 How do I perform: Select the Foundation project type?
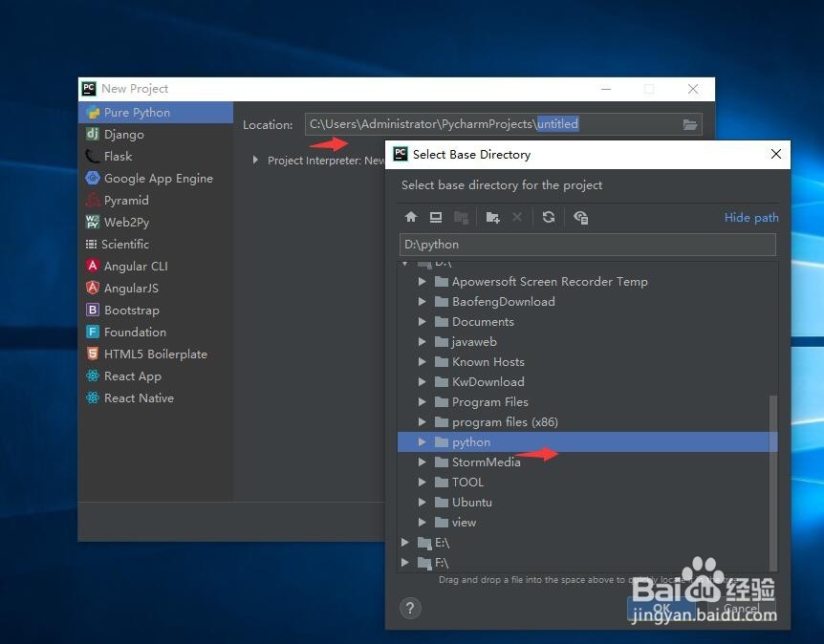155,333
